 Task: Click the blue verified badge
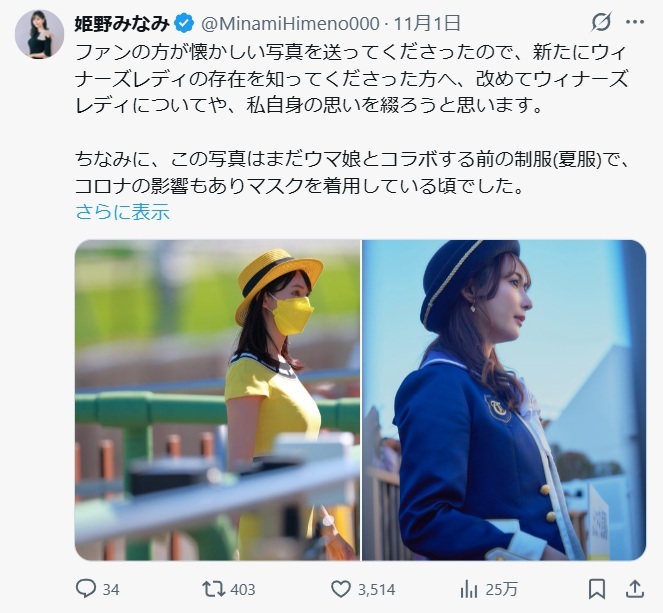point(184,23)
